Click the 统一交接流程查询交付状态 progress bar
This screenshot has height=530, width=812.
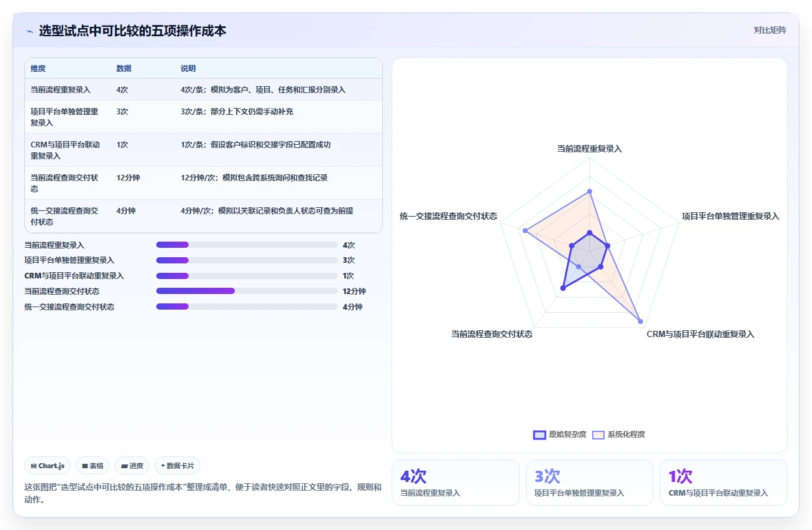(247, 307)
